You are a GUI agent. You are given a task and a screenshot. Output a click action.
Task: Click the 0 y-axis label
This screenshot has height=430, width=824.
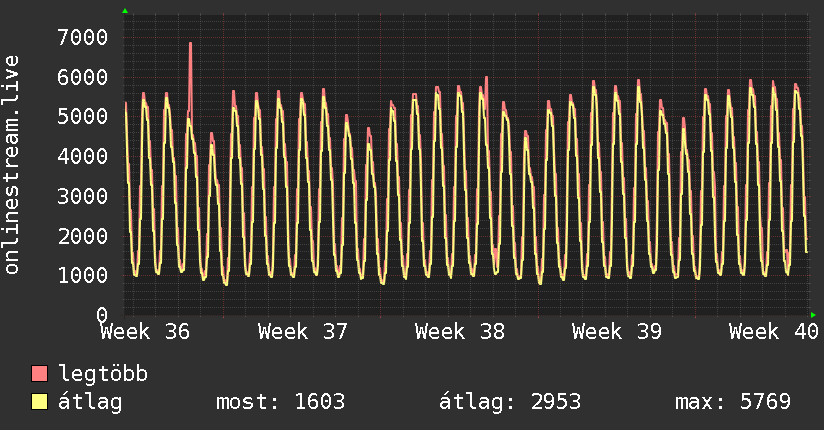click(102, 315)
